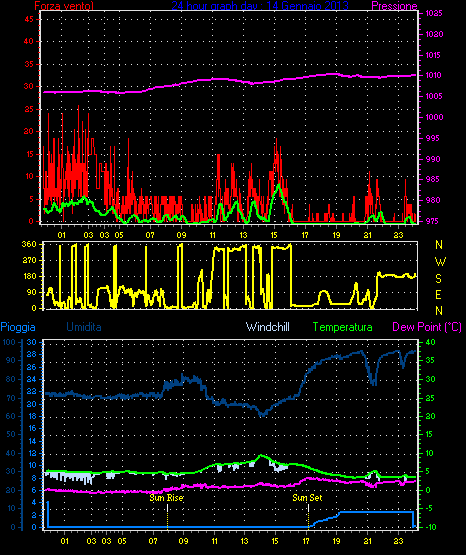Click 40 on the green temperature axis

click(430, 342)
